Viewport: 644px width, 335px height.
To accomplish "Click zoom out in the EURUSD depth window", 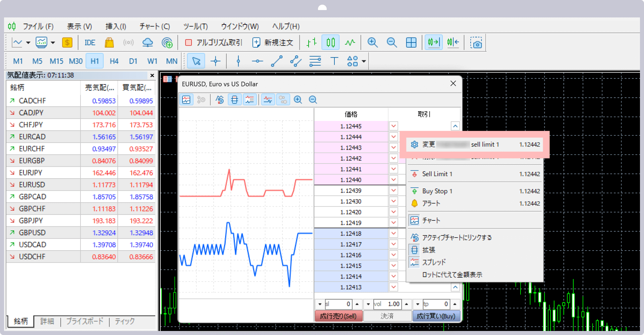I will [313, 100].
